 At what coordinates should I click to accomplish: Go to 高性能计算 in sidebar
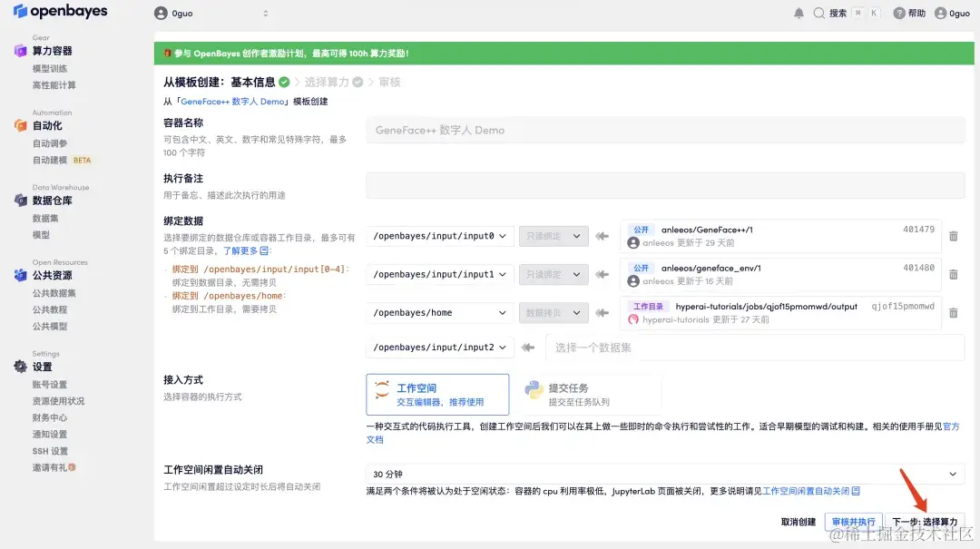click(54, 85)
